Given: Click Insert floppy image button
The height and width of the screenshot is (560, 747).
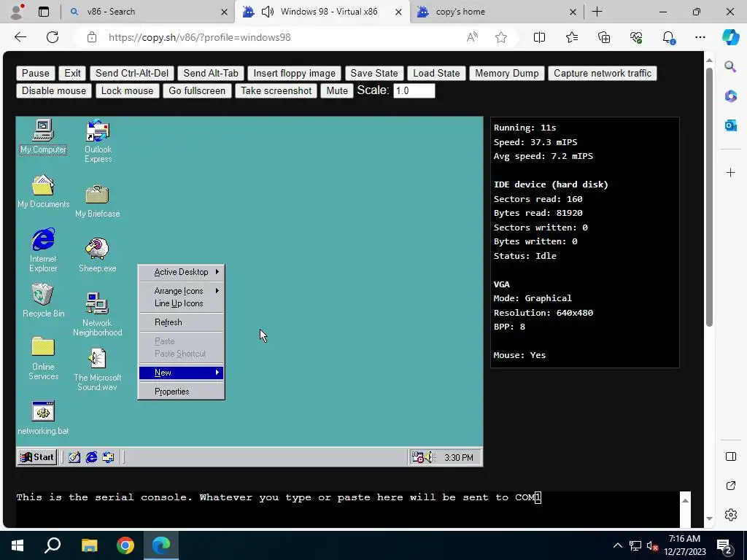Looking at the screenshot, I should coord(295,74).
